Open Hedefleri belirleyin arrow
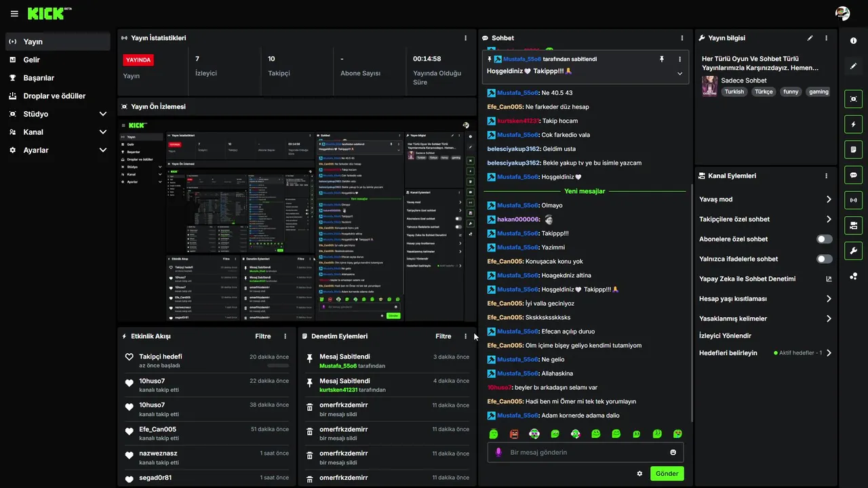Image resolution: width=868 pixels, height=488 pixels. click(829, 353)
